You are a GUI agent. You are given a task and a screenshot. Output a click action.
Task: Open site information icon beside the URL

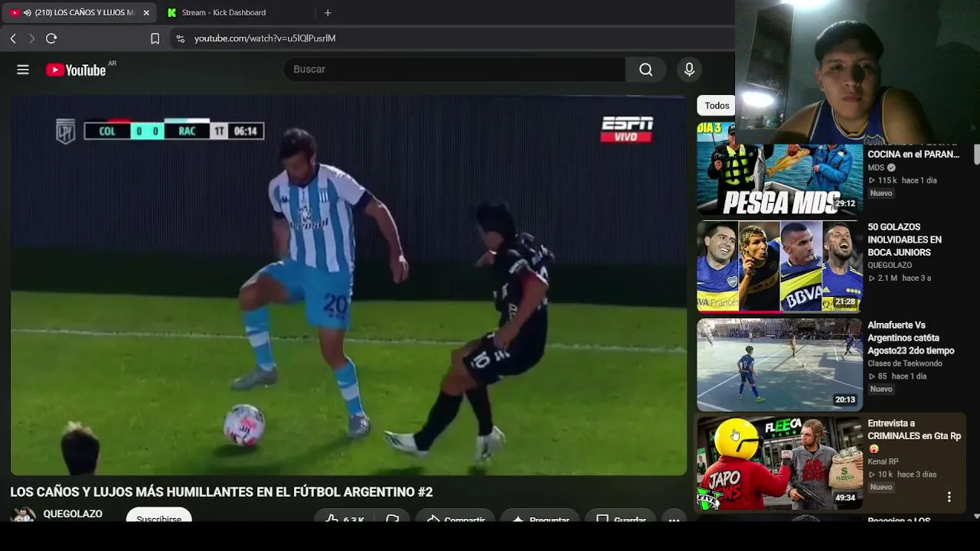(x=180, y=38)
